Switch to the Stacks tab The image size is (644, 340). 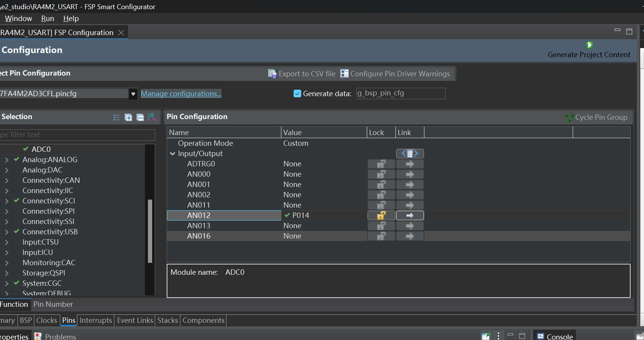(168, 320)
